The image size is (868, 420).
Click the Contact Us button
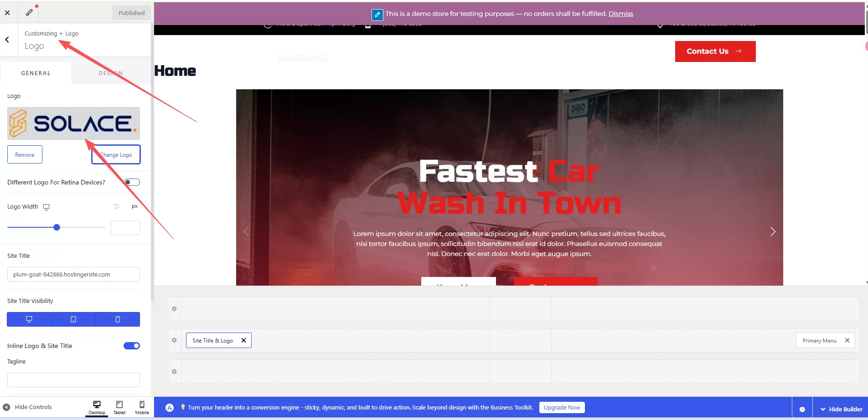tap(715, 51)
